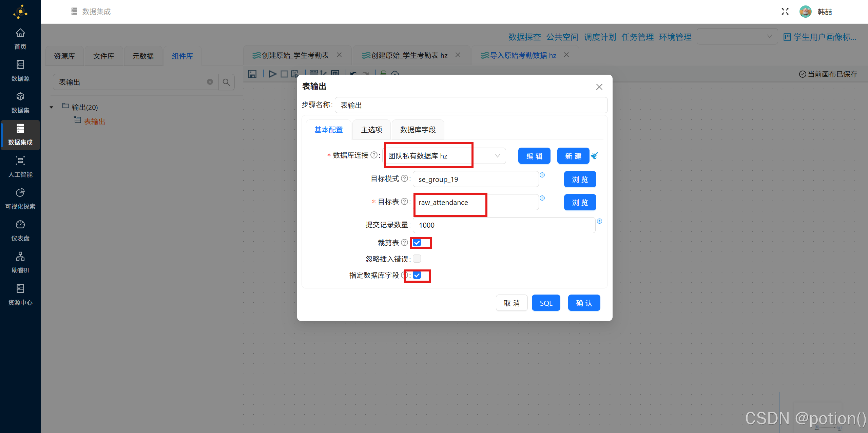This screenshot has height=433, width=868.
Task: Open the 调度计划 link
Action: click(600, 37)
